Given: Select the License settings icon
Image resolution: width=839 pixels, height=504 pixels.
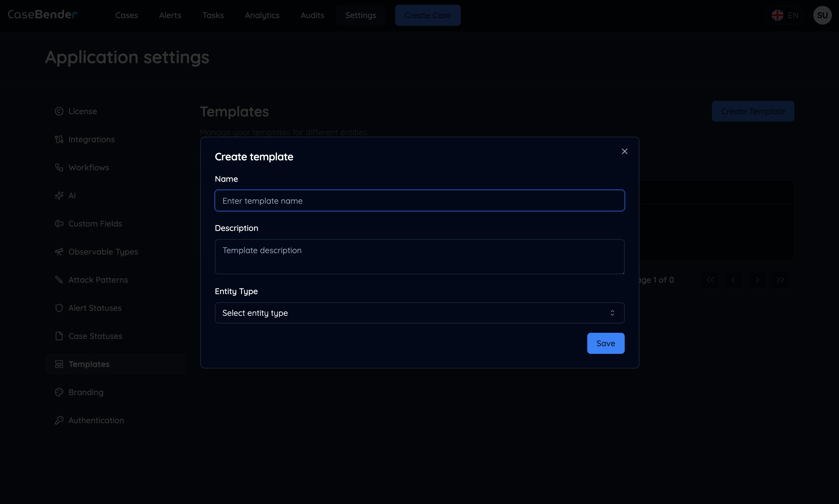Looking at the screenshot, I should pyautogui.click(x=59, y=111).
